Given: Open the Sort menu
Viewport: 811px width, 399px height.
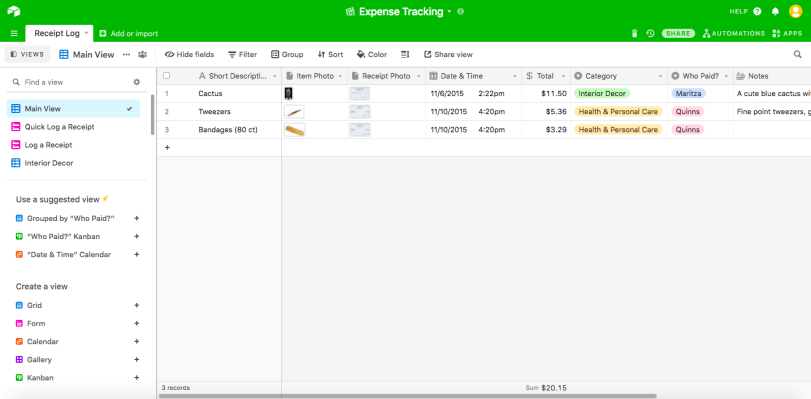Looking at the screenshot, I should point(330,54).
